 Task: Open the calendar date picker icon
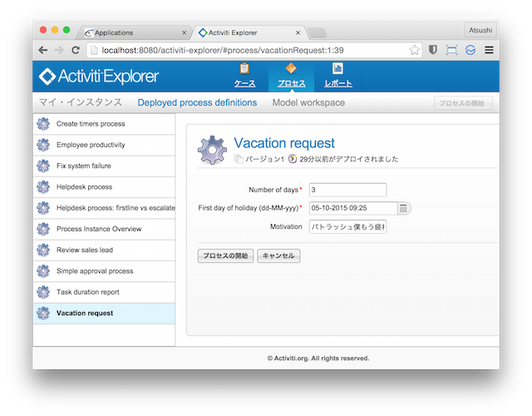[x=404, y=208]
